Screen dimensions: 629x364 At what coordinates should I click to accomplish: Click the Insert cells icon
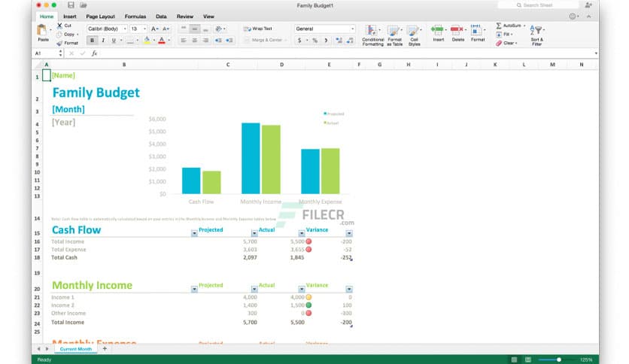click(437, 29)
